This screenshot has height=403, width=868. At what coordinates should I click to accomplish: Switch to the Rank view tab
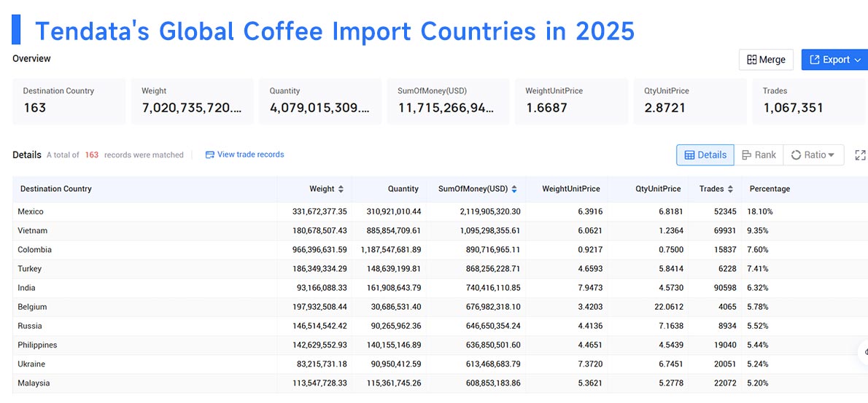click(759, 154)
